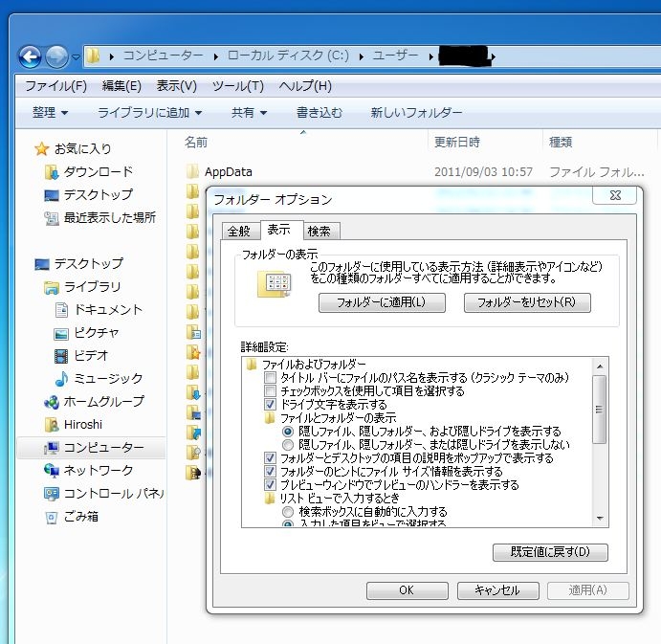The width and height of the screenshot is (661, 644).
Task: Click デスクトップ icon under お気に入り
Action: [52, 195]
